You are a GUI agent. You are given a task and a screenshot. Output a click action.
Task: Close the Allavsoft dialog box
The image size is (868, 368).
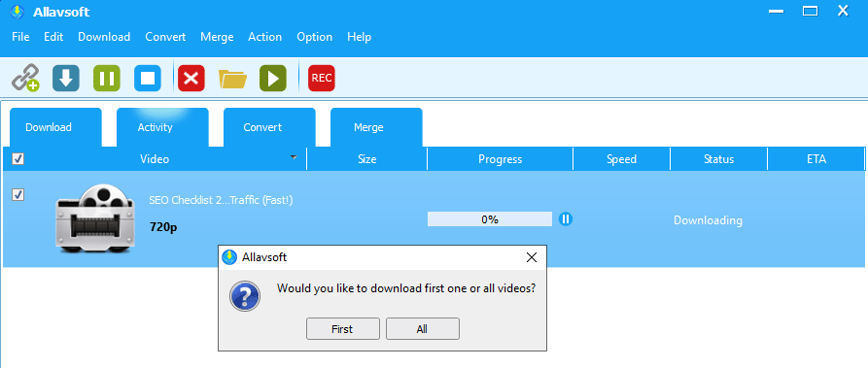532,256
